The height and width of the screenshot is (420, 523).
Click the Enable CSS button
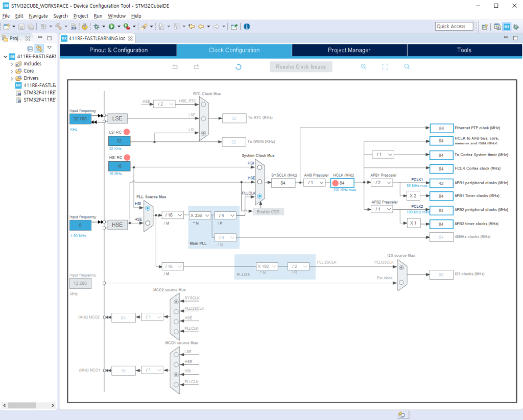pyautogui.click(x=268, y=211)
